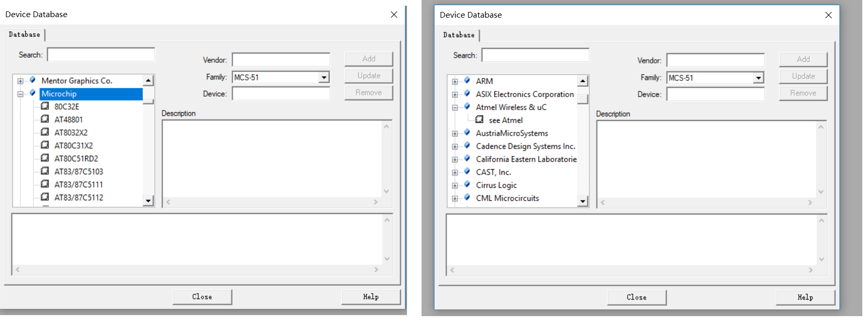Click the Help button in the right window

click(x=805, y=297)
